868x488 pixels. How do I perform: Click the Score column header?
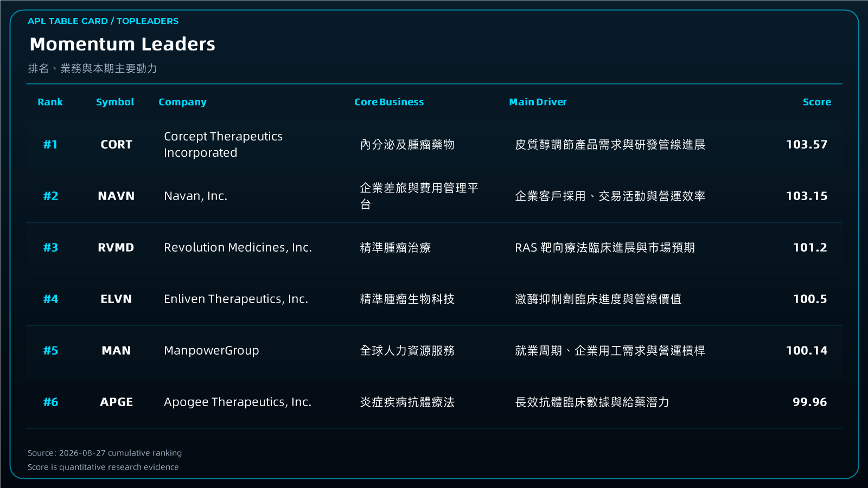816,102
